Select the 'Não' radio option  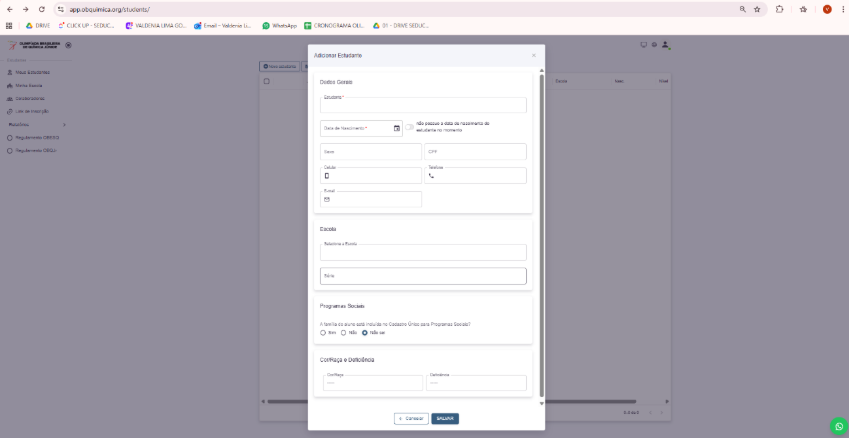click(x=344, y=332)
